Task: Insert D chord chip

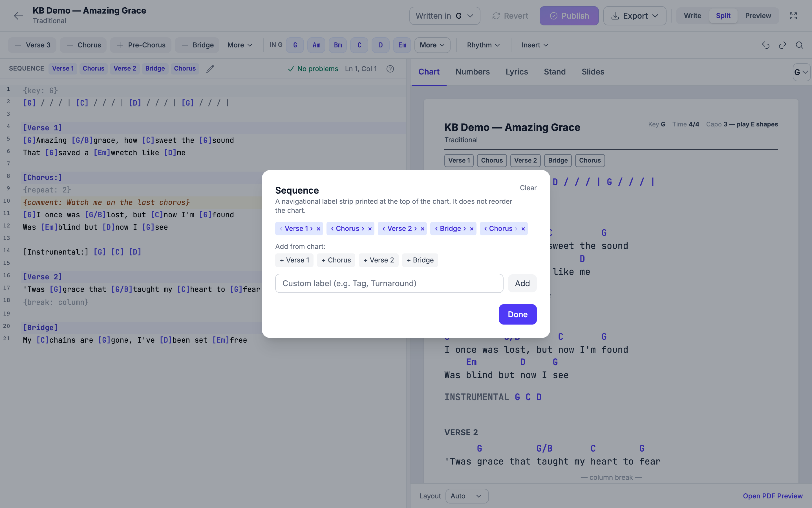Action: click(381, 45)
